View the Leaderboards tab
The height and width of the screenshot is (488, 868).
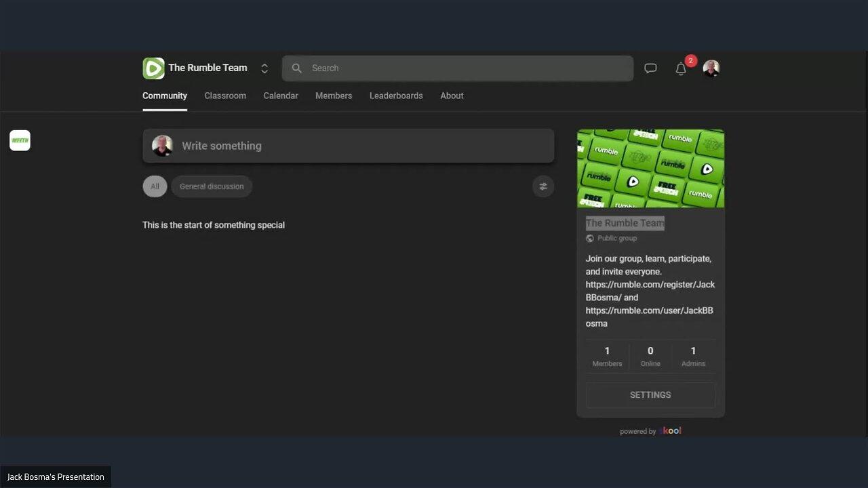tap(396, 96)
